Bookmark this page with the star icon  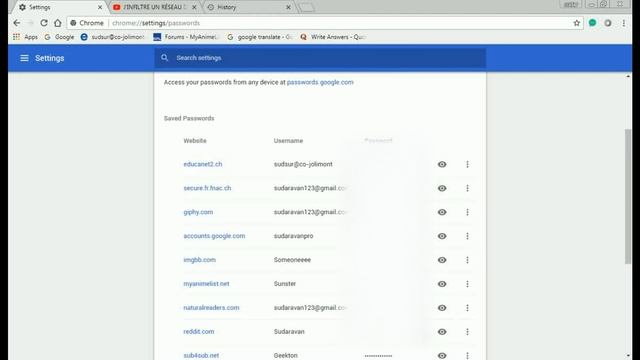[x=576, y=23]
